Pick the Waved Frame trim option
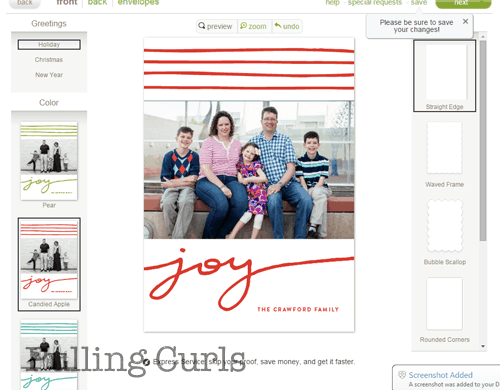The image size is (500, 390). pos(444,154)
